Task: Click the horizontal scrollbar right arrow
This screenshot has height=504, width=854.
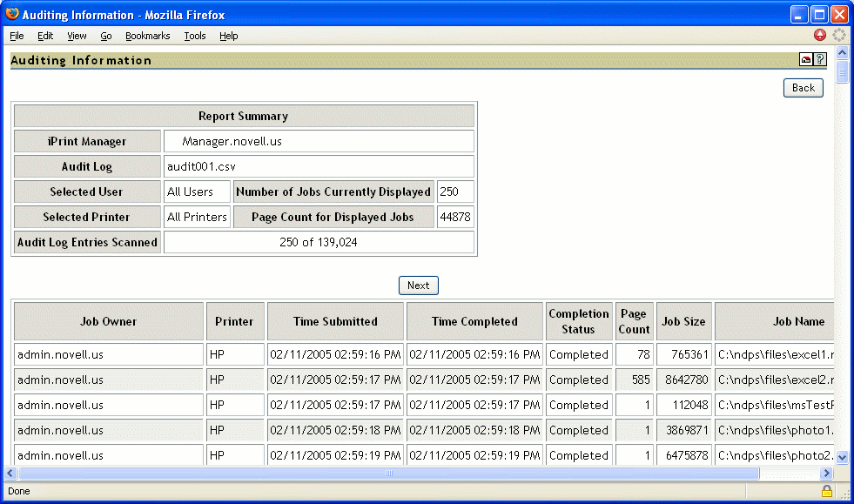Action: [x=825, y=473]
